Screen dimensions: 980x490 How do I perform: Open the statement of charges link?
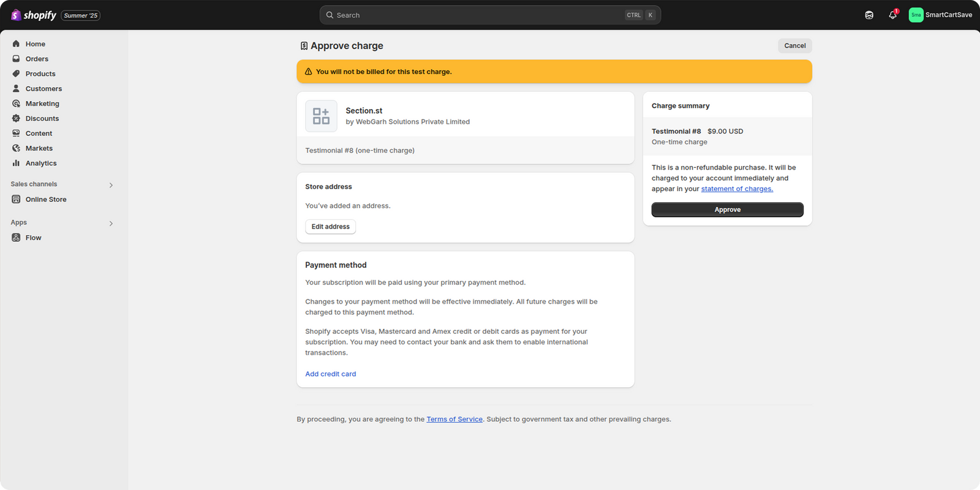pos(737,189)
